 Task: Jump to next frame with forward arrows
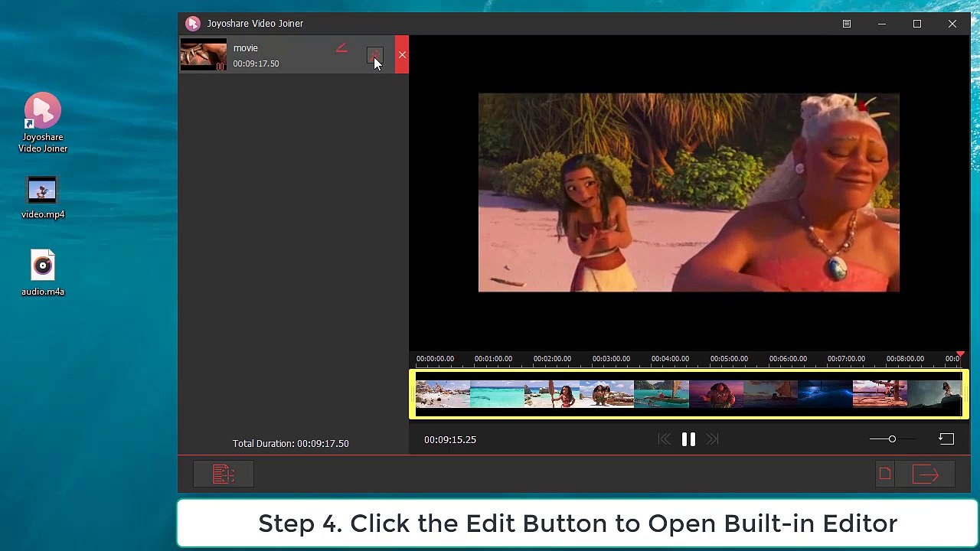712,439
